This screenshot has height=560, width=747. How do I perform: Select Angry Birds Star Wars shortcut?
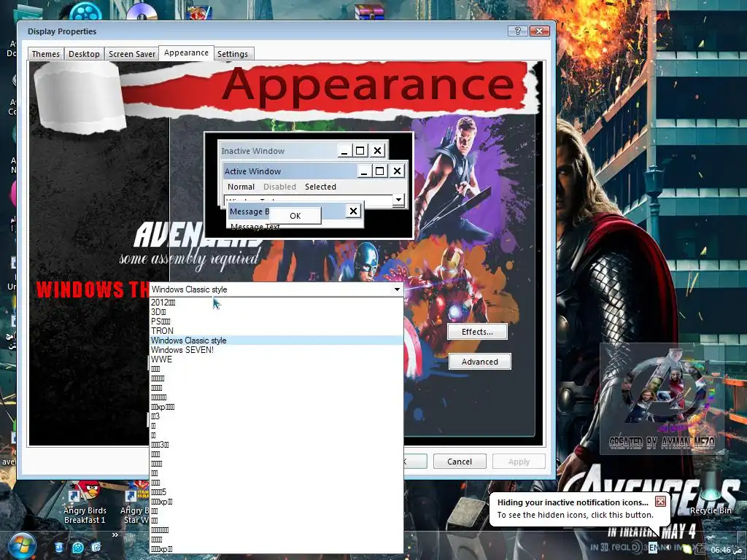coord(136,503)
